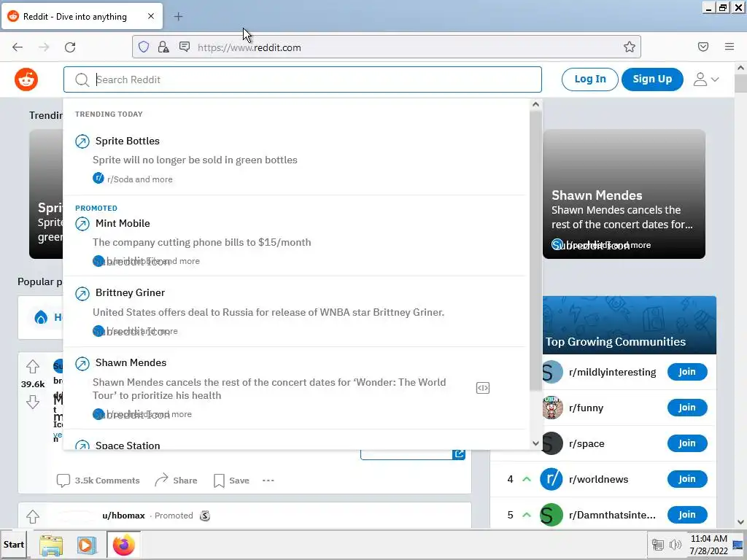The height and width of the screenshot is (560, 747).
Task: Click the permissions icon in address bar
Action: tap(185, 47)
